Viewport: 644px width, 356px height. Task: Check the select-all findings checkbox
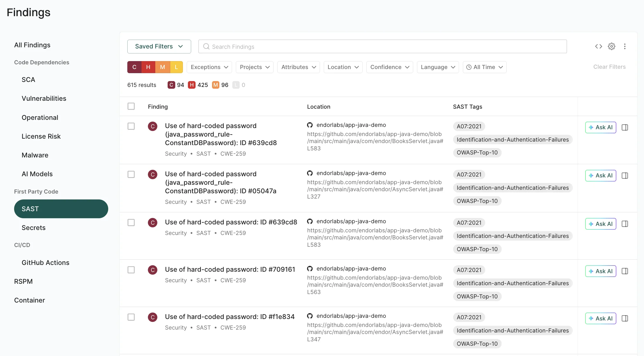[131, 106]
